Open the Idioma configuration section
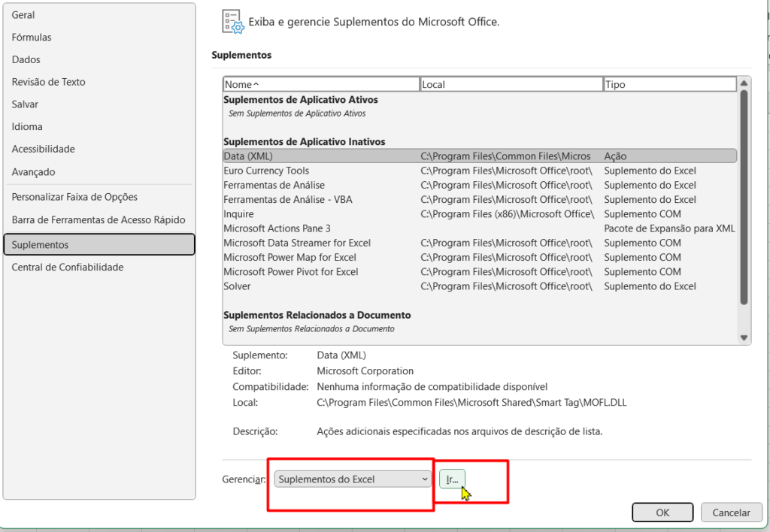Image resolution: width=770 pixels, height=532 pixels. (27, 126)
